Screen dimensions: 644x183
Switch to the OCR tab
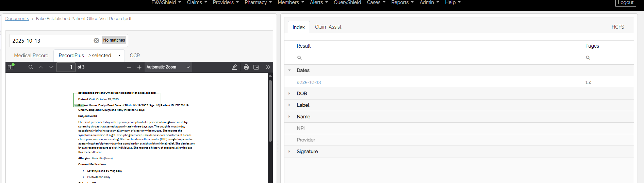click(x=135, y=56)
